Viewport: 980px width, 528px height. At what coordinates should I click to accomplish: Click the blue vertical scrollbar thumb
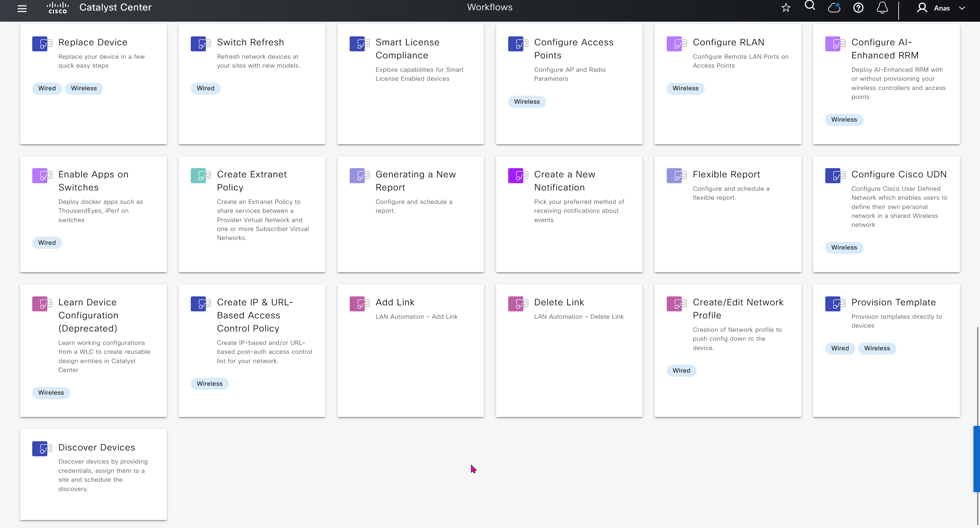pos(976,458)
